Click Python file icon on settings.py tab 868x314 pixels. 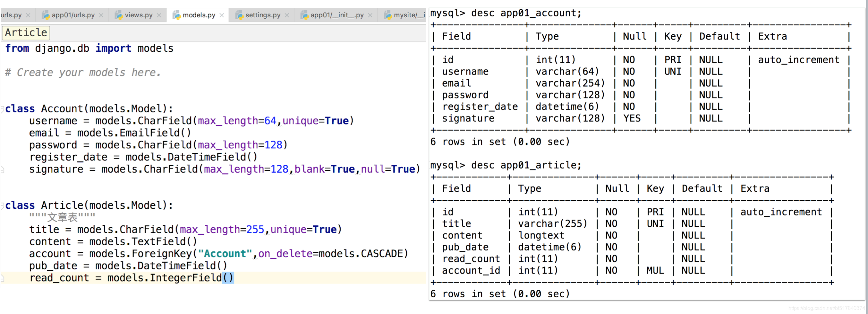click(239, 15)
